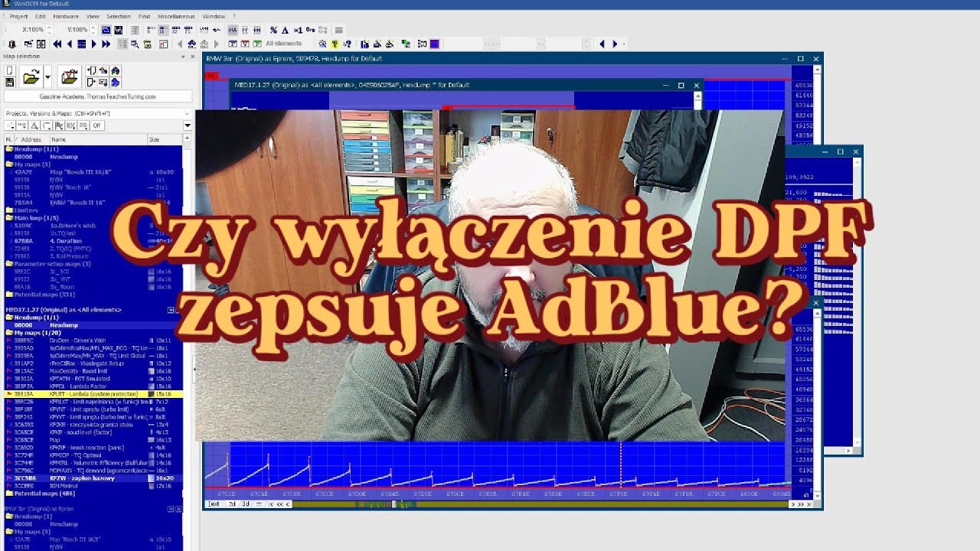Click the 32-bit view toolbar icon
This screenshot has width=980, height=551.
175,30
